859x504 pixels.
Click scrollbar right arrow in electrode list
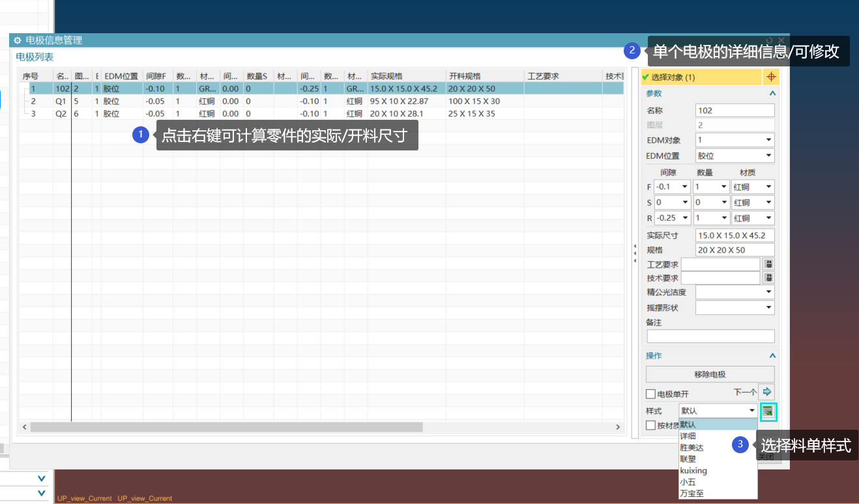coord(619,427)
